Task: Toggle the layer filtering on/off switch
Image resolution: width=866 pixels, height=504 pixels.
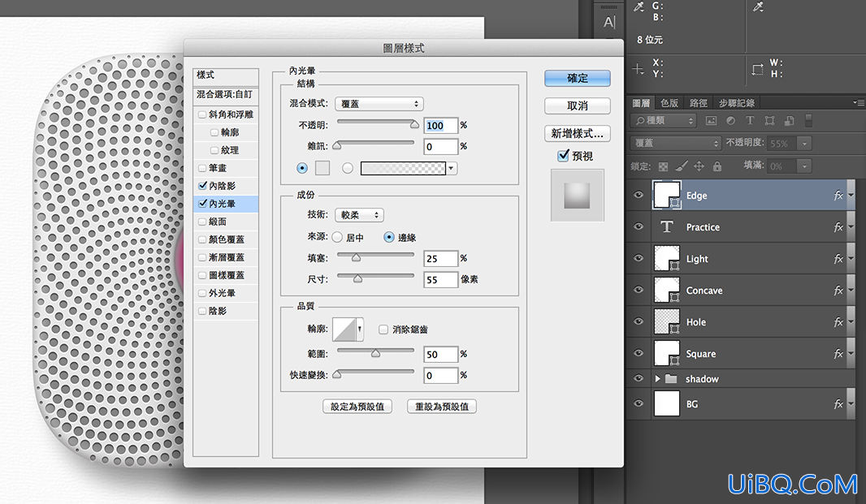Action: pyautogui.click(x=808, y=120)
